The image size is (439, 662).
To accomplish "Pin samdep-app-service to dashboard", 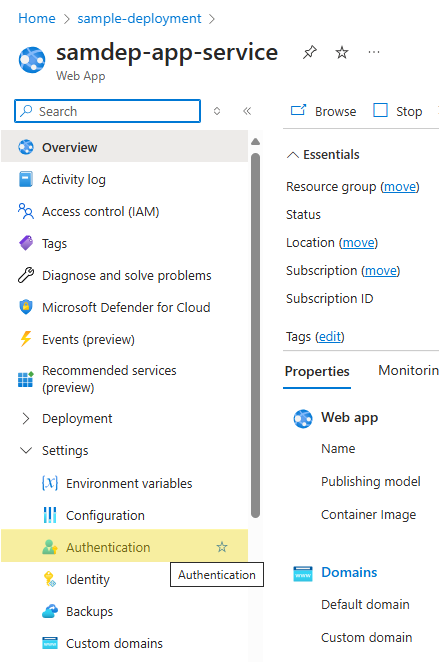I will [309, 53].
